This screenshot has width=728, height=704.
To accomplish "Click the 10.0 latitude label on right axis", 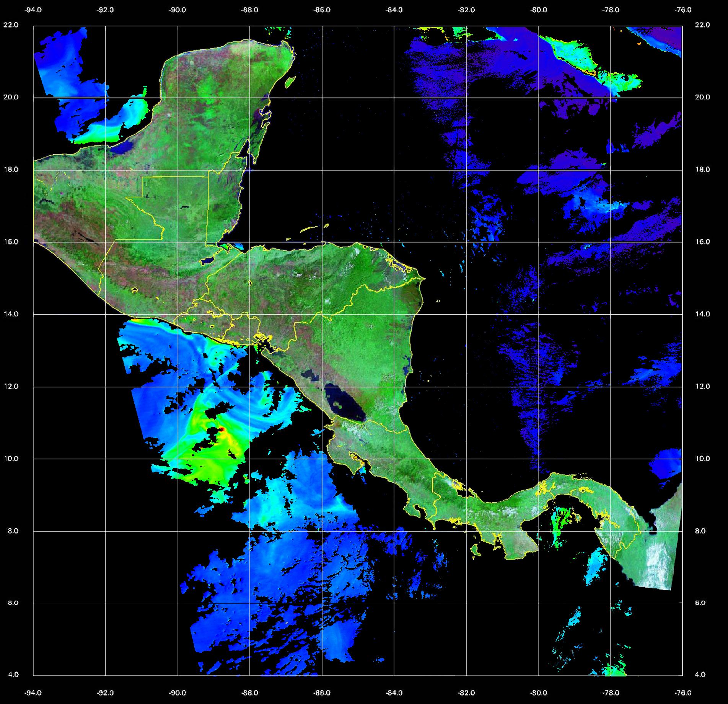I will [x=702, y=458].
